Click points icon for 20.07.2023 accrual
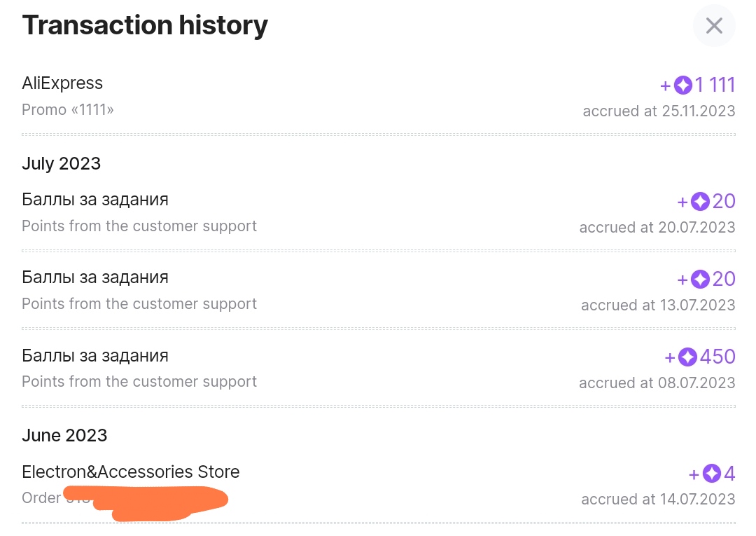Screen dimensions: 756x536 tap(700, 202)
